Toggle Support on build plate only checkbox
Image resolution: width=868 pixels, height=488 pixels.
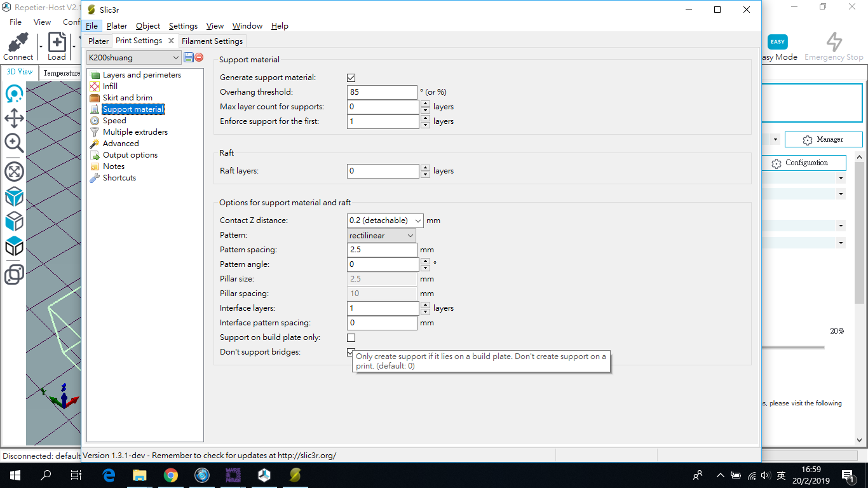point(351,338)
